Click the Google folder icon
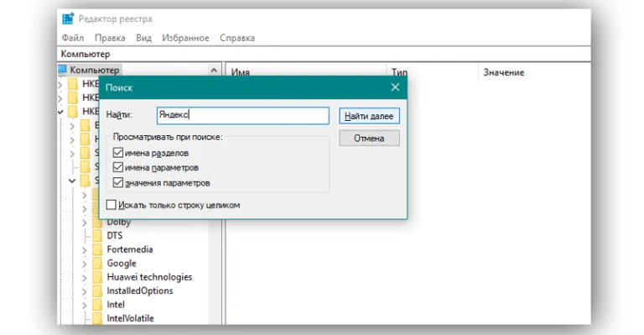The image size is (644, 335). [97, 264]
